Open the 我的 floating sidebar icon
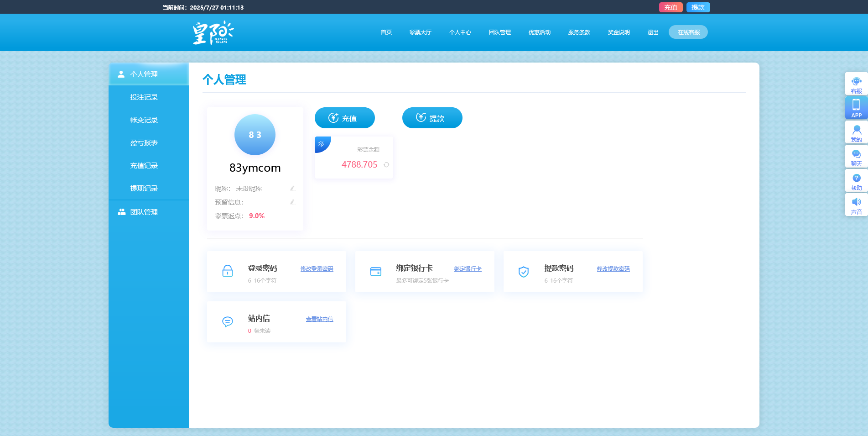Image resolution: width=868 pixels, height=436 pixels. (856, 132)
